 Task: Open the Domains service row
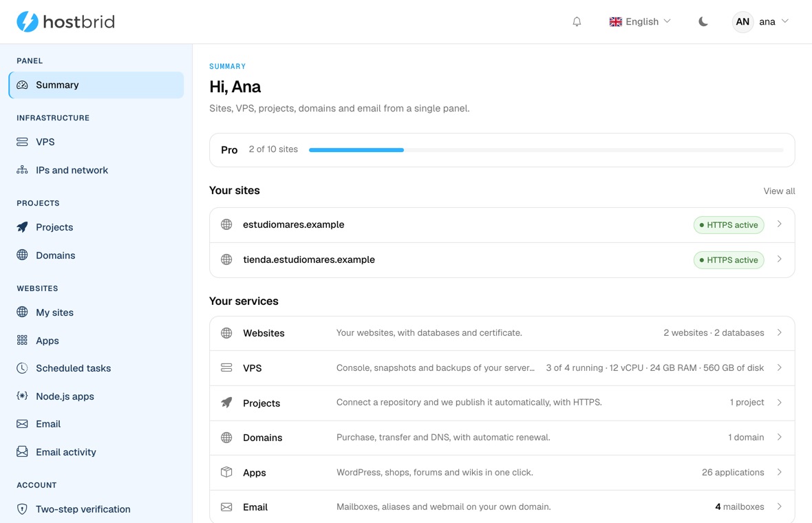pos(502,438)
